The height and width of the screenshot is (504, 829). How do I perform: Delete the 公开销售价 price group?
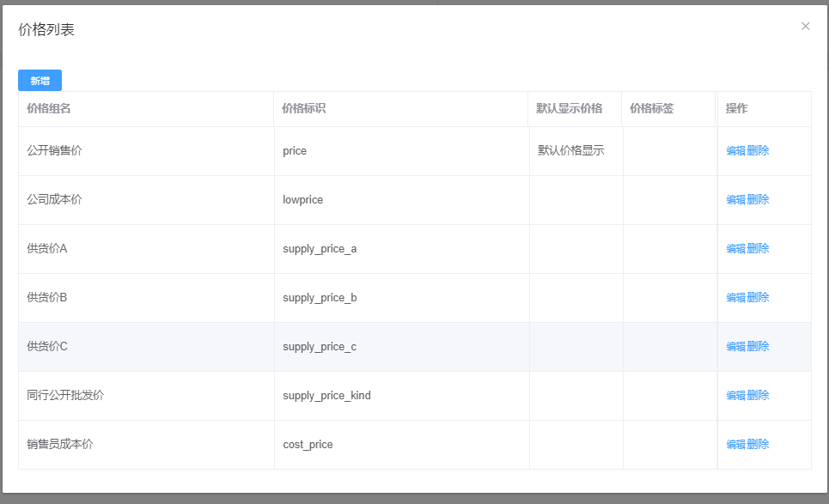click(x=759, y=151)
